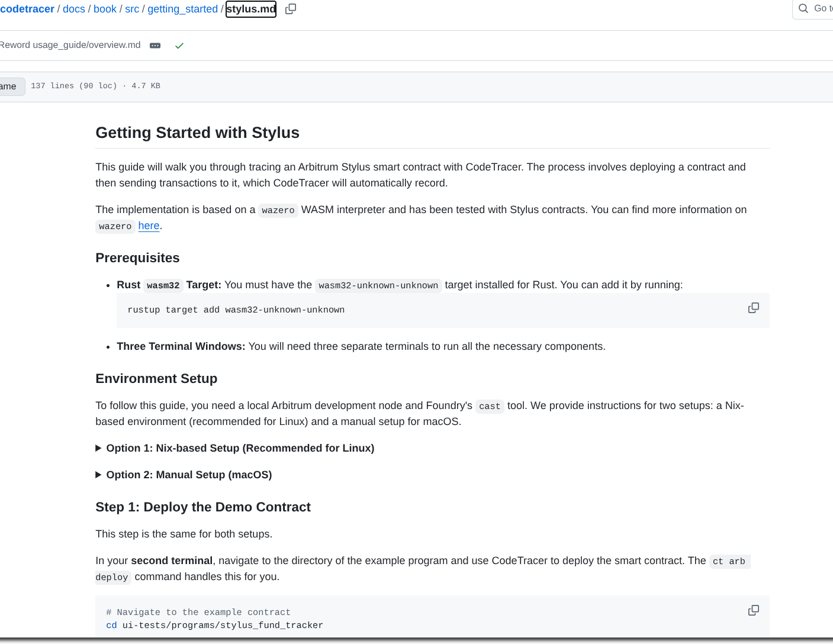The height and width of the screenshot is (644, 833).
Task: Open the 'Reword usage_guide/overview.md' commit
Action: coord(70,45)
